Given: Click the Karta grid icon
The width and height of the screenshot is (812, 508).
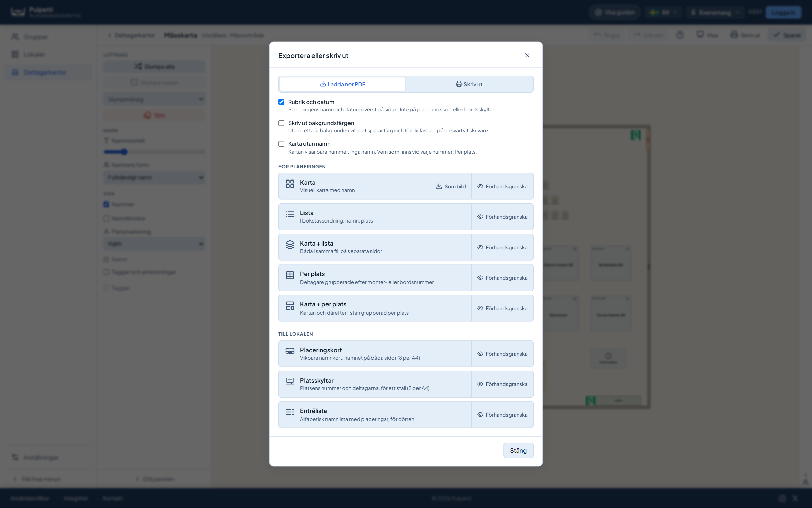Looking at the screenshot, I should (x=290, y=184).
